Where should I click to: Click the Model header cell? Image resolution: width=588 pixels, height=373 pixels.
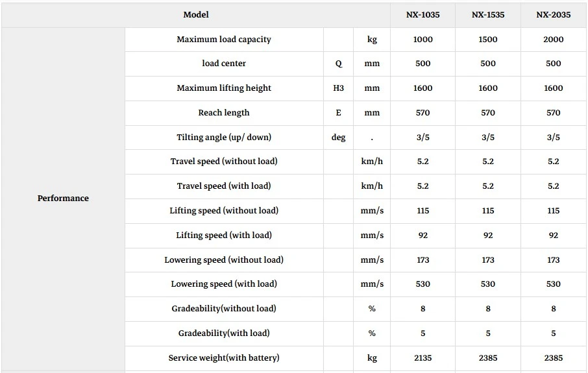196,15
